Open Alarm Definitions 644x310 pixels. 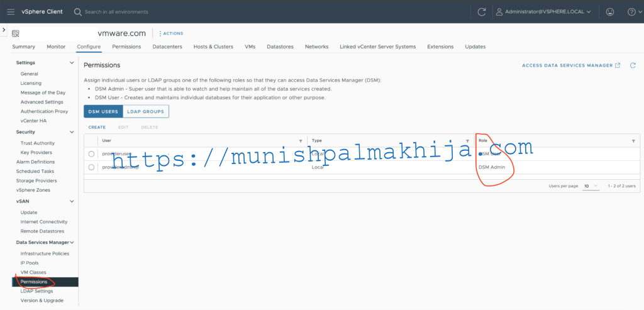point(35,162)
